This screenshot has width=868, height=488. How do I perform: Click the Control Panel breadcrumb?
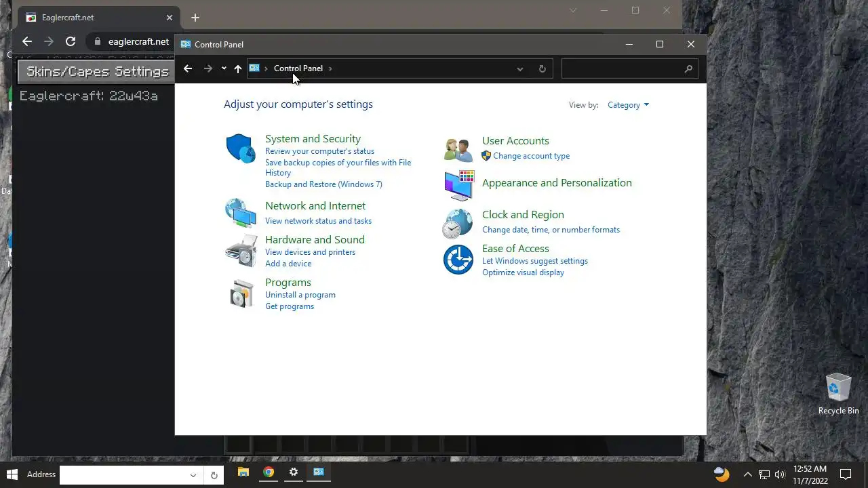pos(298,68)
